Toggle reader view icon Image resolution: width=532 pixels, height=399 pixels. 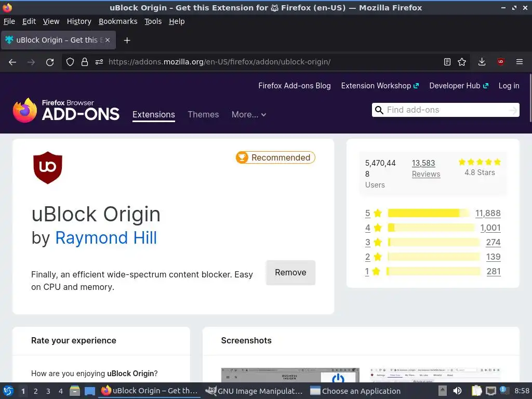[x=447, y=62]
